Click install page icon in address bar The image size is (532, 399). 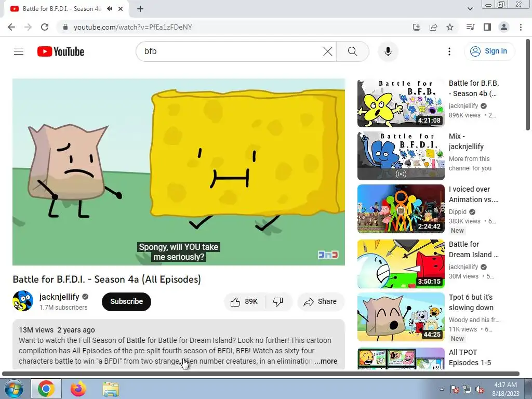click(416, 27)
